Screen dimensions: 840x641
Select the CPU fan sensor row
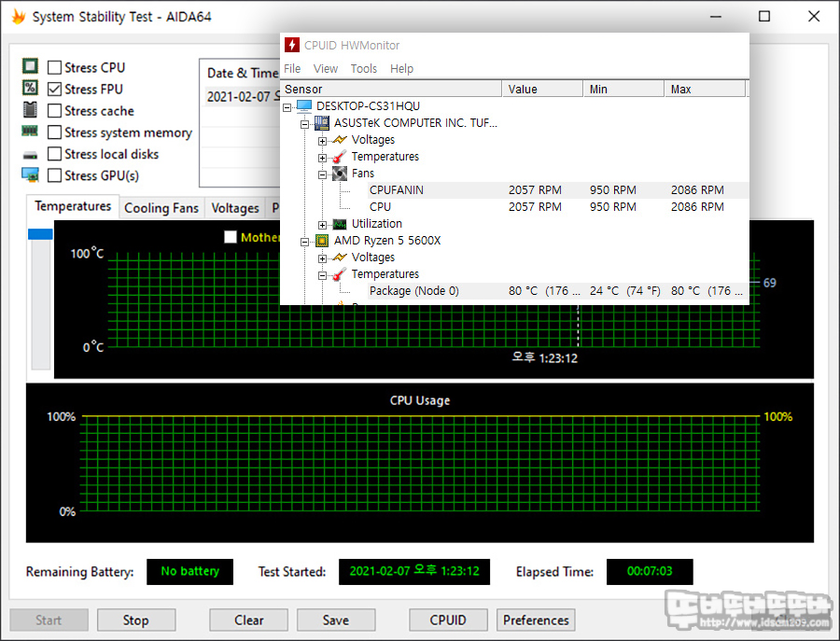pyautogui.click(x=558, y=207)
